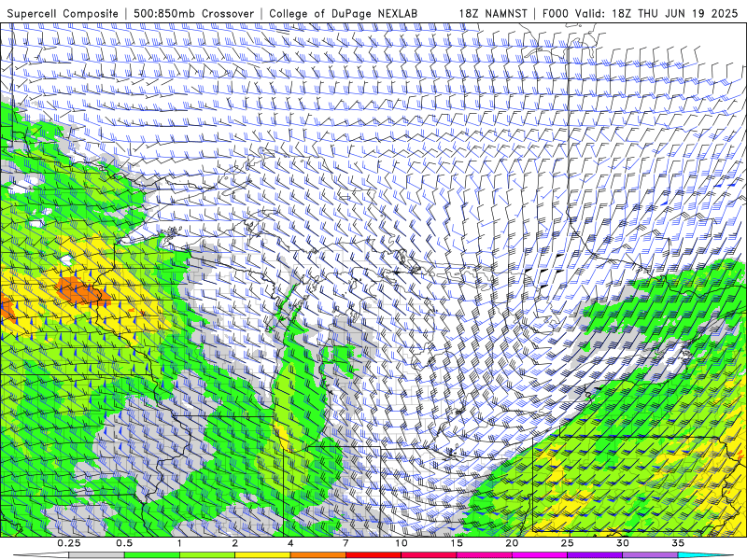Select the lavender 30–35 legend color segment
This screenshot has height=560, width=747.
pos(650,555)
